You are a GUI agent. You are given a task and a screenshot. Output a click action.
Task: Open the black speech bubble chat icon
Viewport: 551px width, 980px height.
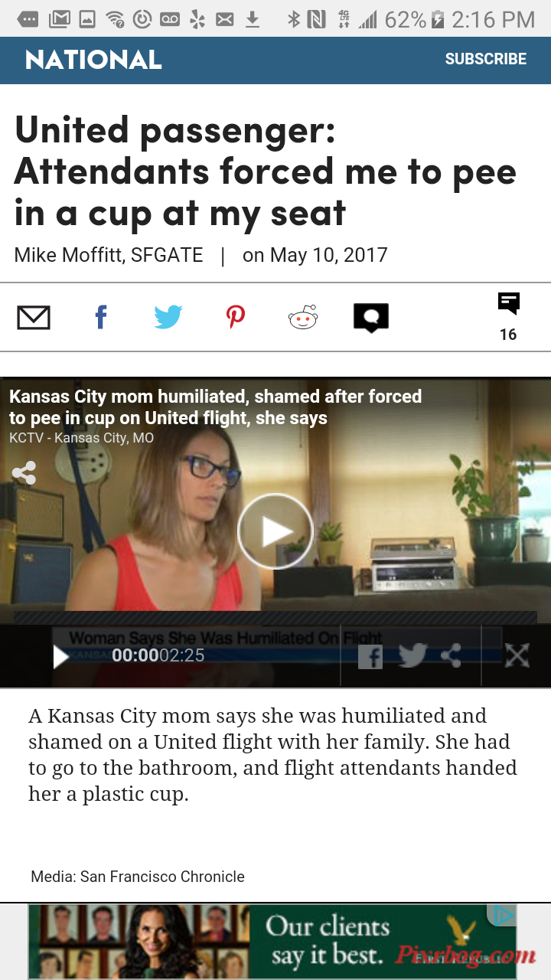(371, 318)
